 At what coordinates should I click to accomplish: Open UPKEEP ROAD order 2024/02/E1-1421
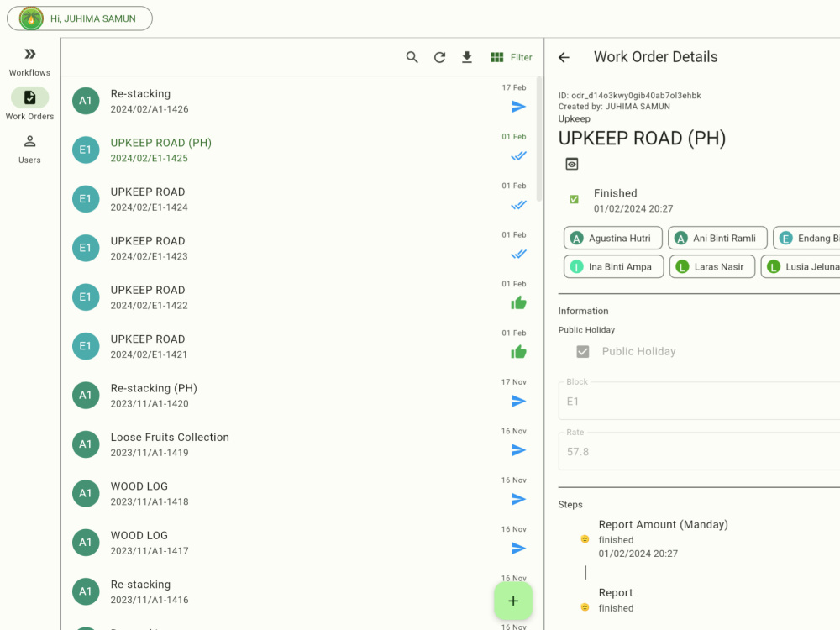[x=300, y=346]
